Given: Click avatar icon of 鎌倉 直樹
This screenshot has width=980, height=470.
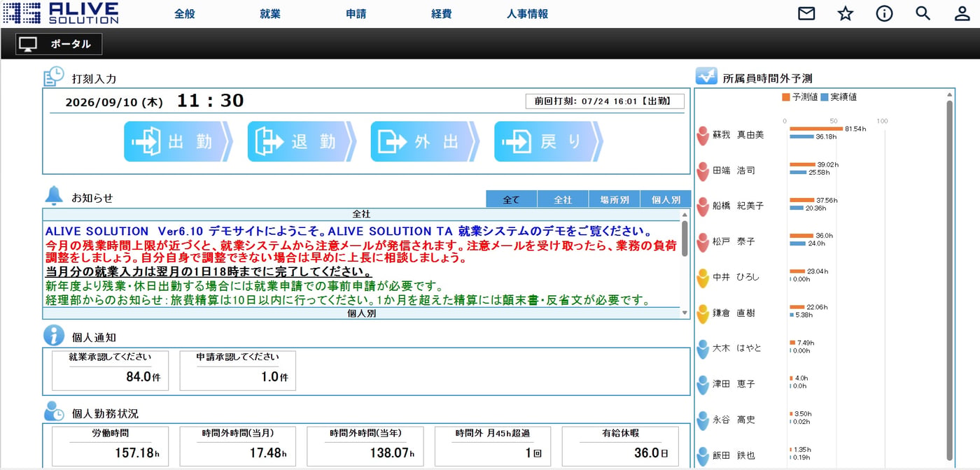Looking at the screenshot, I should click(703, 314).
